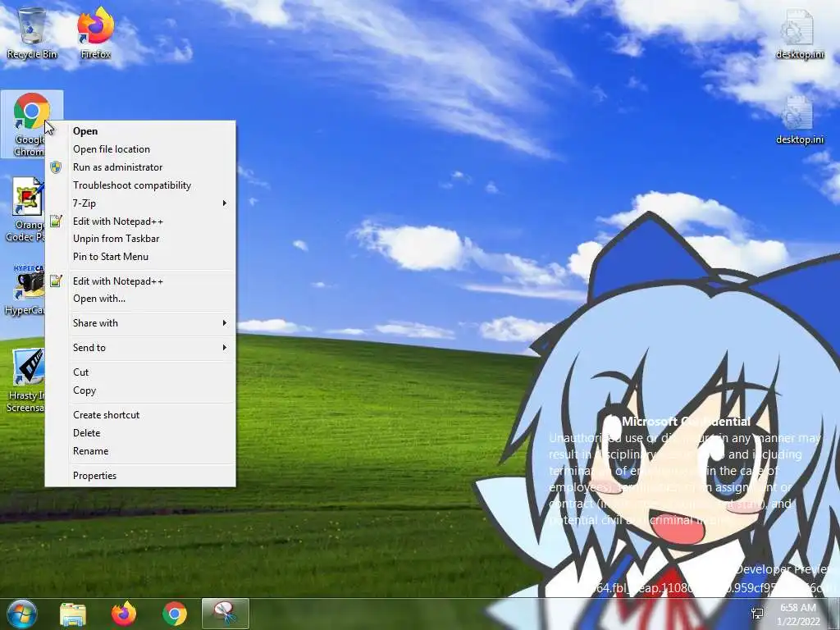840x630 pixels.
Task: Choose Open file location
Action: tap(140, 149)
